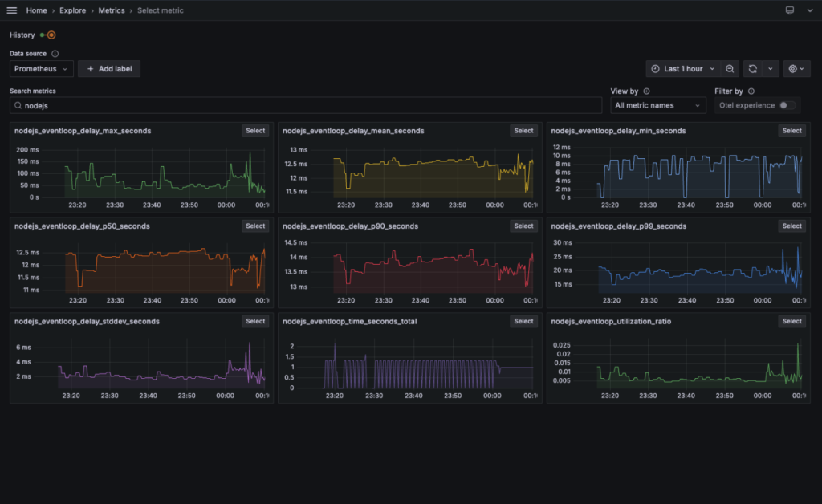This screenshot has width=822, height=504.
Task: Click the info icon beside Data source
Action: coord(55,54)
